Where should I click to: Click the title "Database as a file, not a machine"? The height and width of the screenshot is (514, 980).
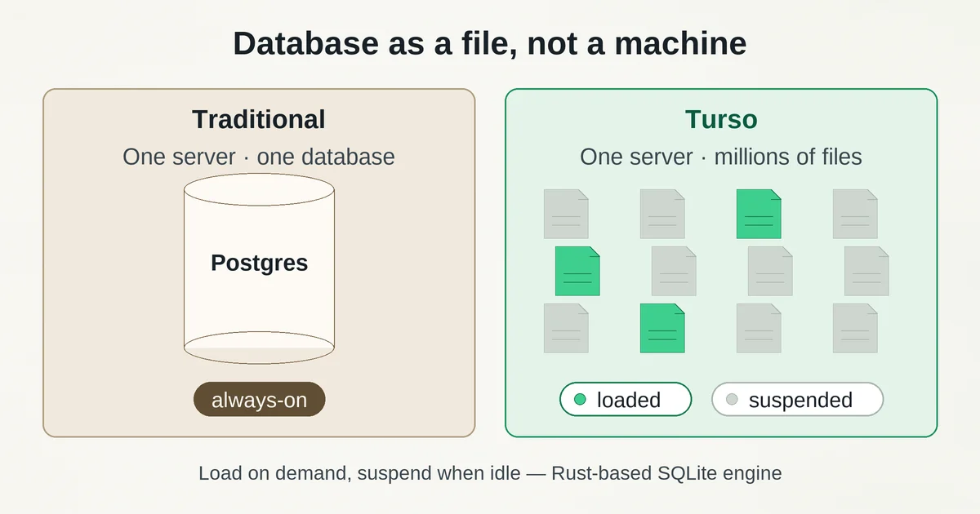point(490,43)
